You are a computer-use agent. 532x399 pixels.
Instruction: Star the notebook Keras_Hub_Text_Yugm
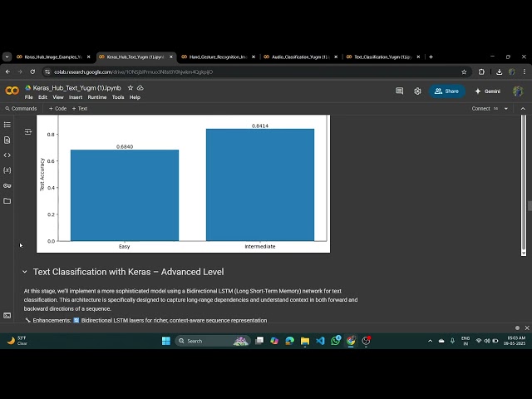coord(131,88)
